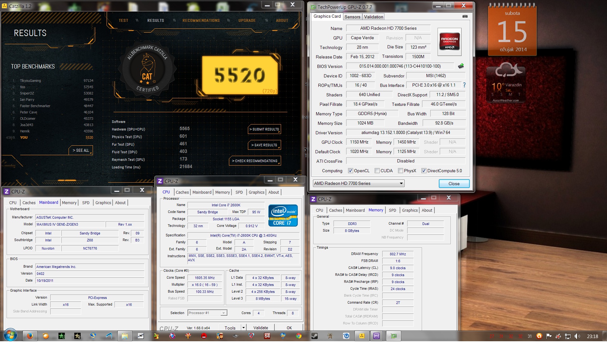Open the orange ball taskbar icon
This screenshot has height=364, width=607.
[46, 336]
